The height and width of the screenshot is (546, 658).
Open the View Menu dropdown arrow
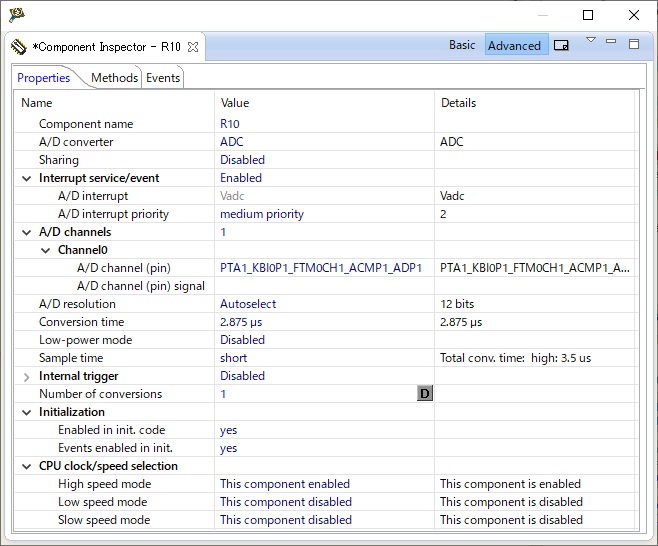pos(590,40)
